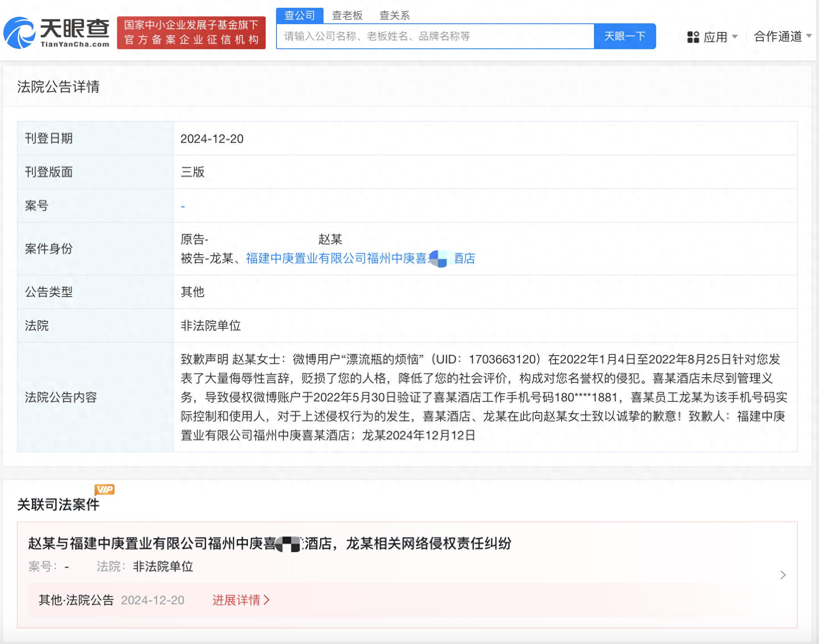The image size is (819, 644).
Task: Click the 天眼查 wordmark text
Action: click(75, 28)
